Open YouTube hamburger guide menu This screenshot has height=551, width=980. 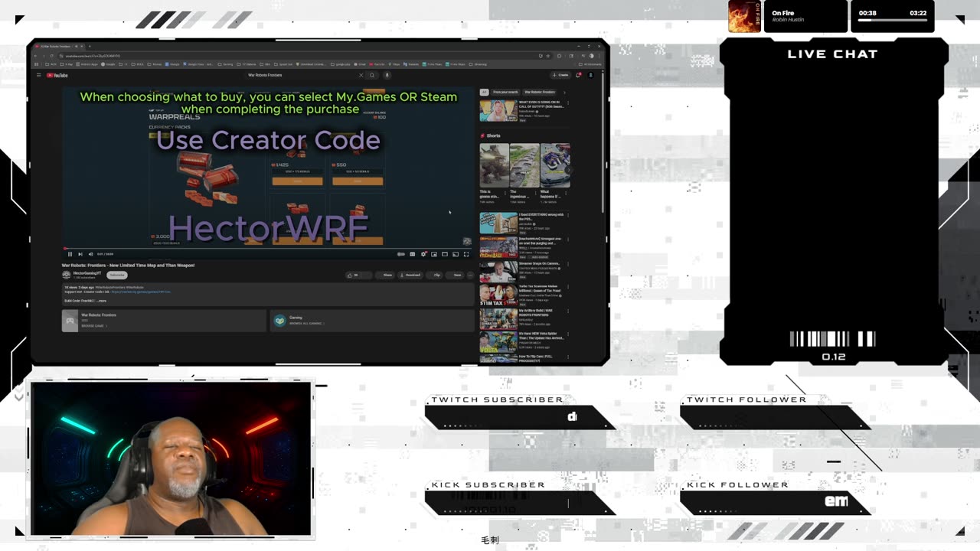[38, 75]
